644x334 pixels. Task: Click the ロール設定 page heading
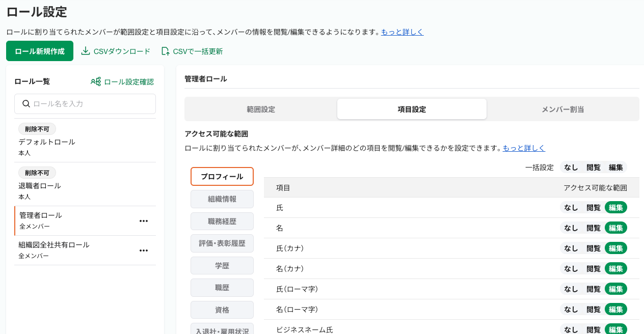point(37,12)
